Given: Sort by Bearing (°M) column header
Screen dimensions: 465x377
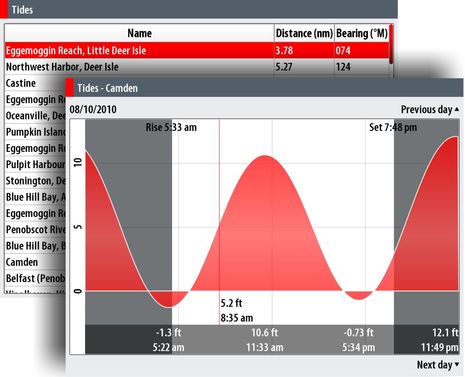Looking at the screenshot, I should click(x=362, y=33).
